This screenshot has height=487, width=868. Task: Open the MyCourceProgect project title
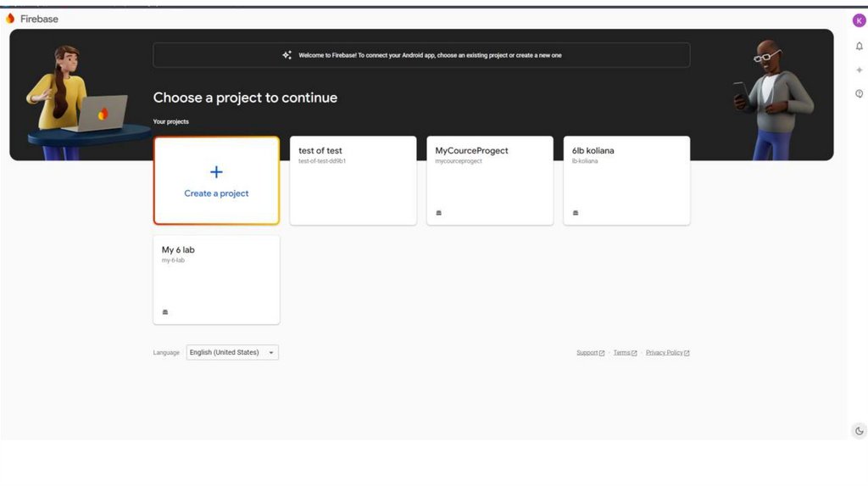tap(471, 151)
